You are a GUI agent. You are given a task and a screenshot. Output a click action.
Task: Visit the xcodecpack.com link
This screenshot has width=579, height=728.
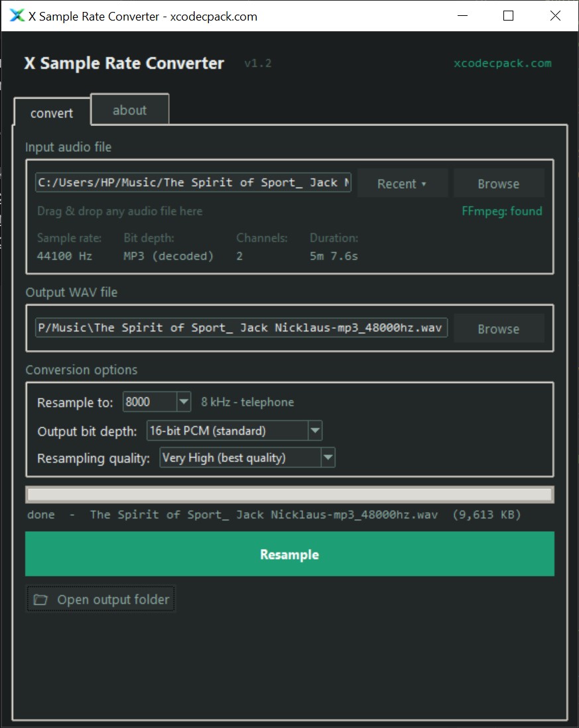pyautogui.click(x=503, y=63)
